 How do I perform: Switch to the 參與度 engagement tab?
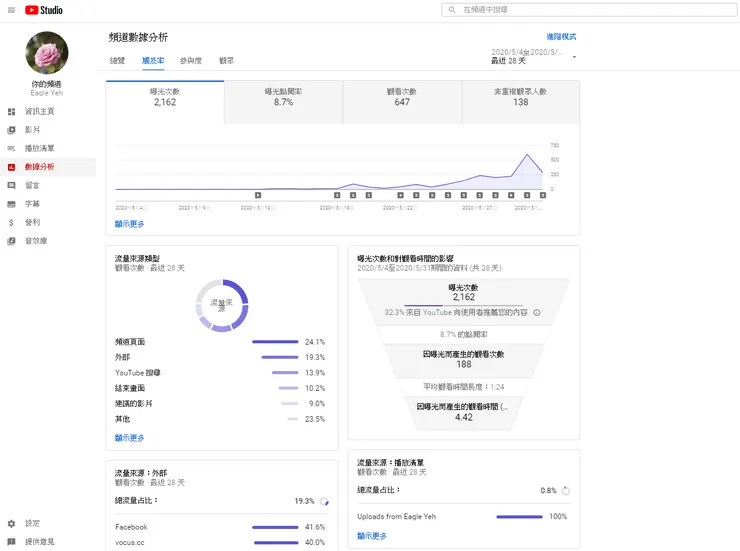191,60
